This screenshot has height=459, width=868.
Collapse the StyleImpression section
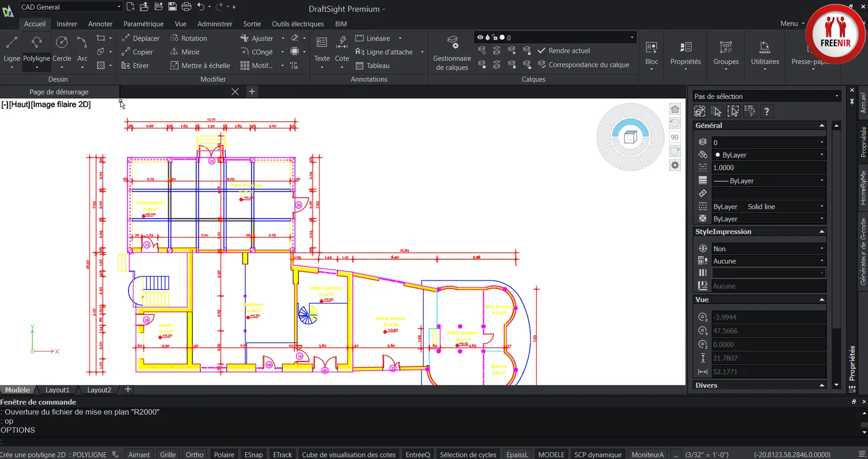click(822, 232)
